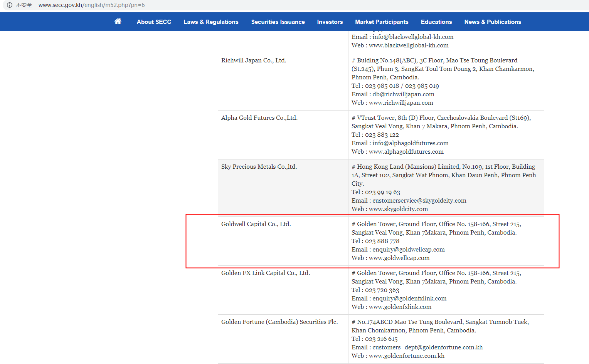Click No.174ABCD Mao Tse Tung Boulevard address

440,322
